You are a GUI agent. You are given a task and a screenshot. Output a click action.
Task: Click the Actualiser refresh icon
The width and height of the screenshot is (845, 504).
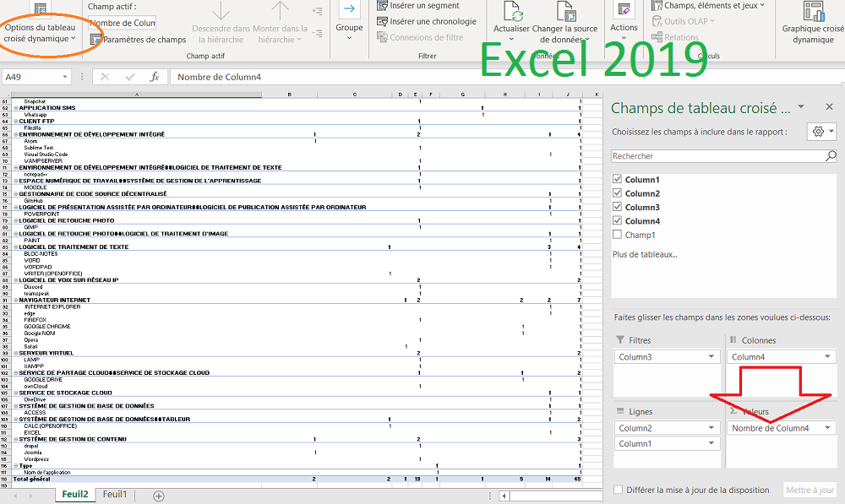coord(511,12)
